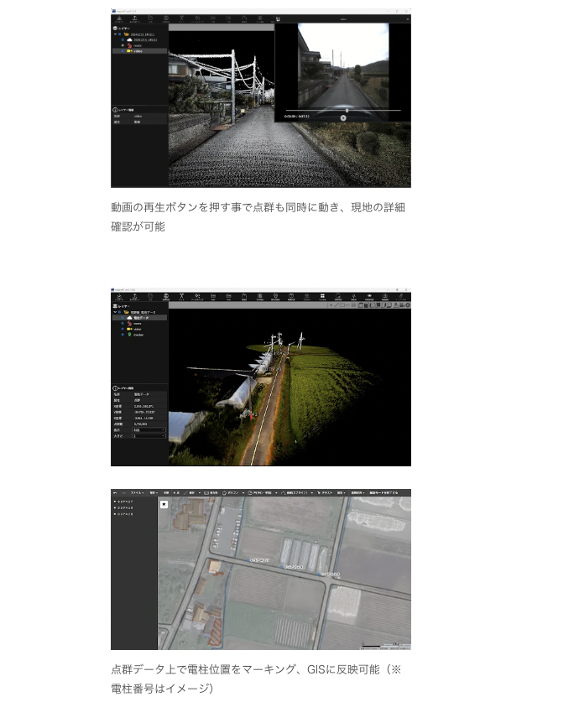
Task: Select the 電柱データ point cloud layer
Action: click(x=140, y=318)
